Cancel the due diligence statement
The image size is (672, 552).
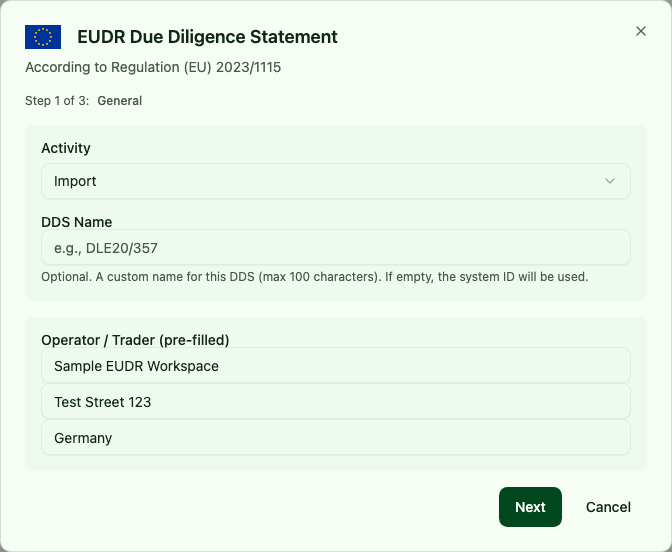[x=608, y=507]
